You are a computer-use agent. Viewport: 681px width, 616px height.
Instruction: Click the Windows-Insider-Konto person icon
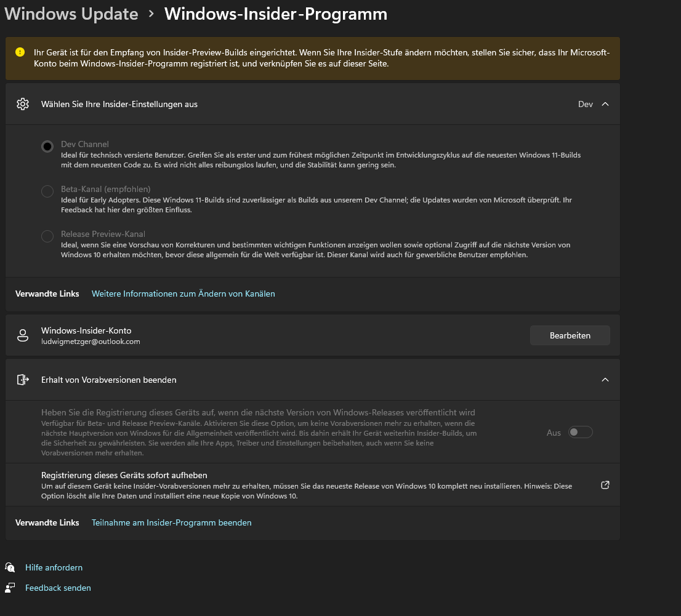coord(23,335)
